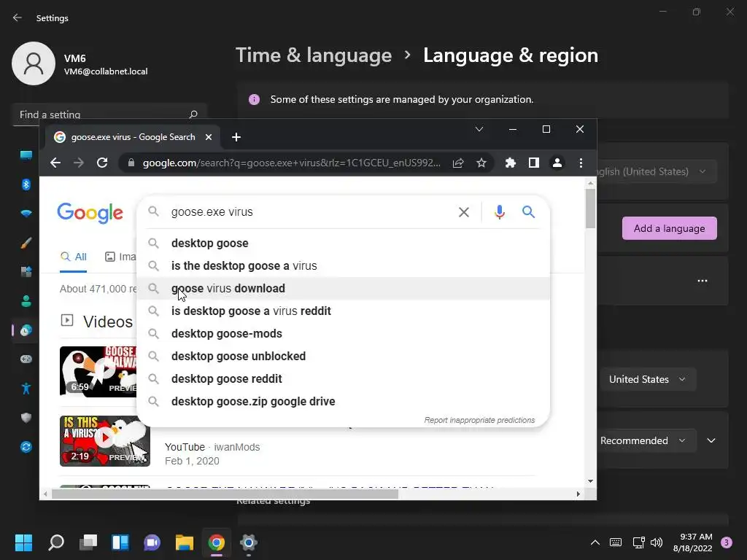Select suggestion 'desktop goose reddit'

tap(343, 378)
